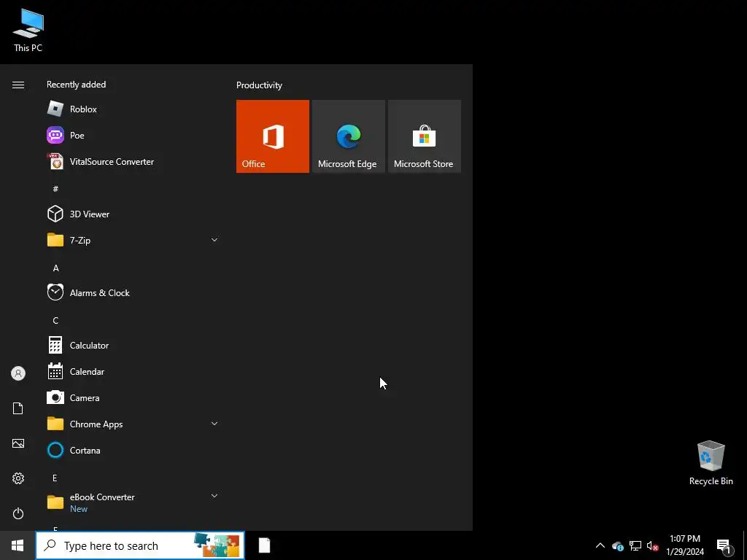Click the # section letter header

click(x=55, y=189)
